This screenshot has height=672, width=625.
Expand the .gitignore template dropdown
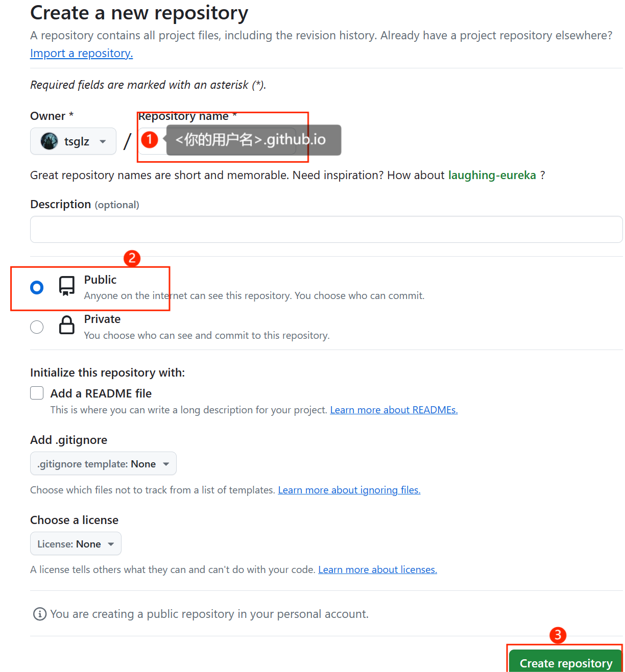coord(103,464)
